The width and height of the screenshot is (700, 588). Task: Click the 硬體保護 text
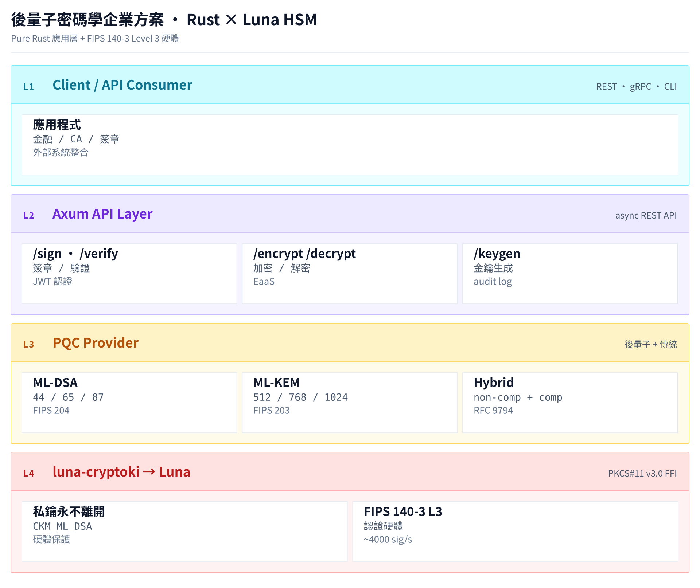tap(51, 540)
